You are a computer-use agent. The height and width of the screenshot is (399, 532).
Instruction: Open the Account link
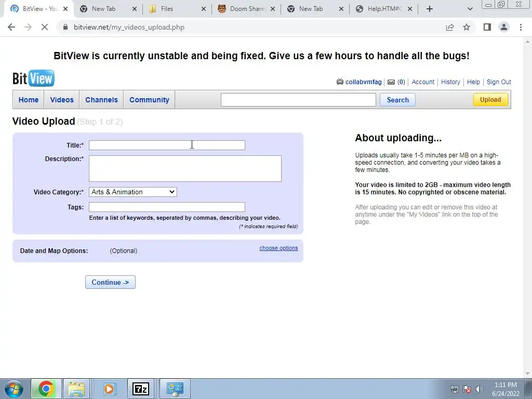423,82
